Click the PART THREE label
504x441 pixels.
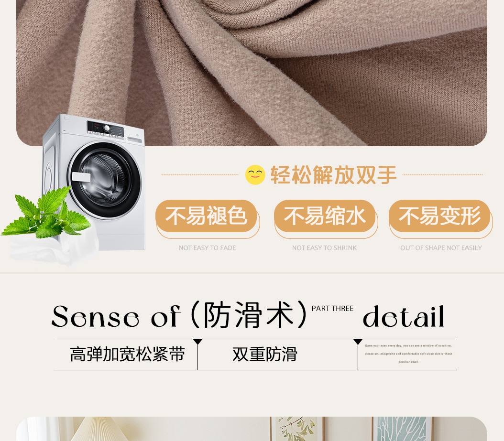(332, 309)
